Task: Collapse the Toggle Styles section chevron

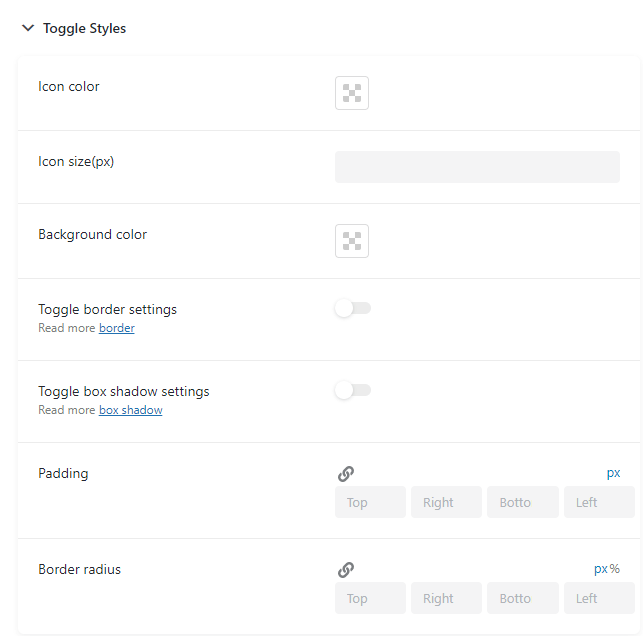Action: point(28,28)
